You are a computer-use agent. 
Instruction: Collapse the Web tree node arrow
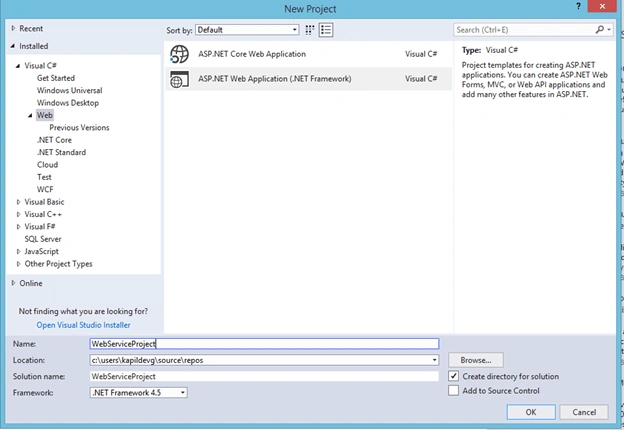pos(30,115)
